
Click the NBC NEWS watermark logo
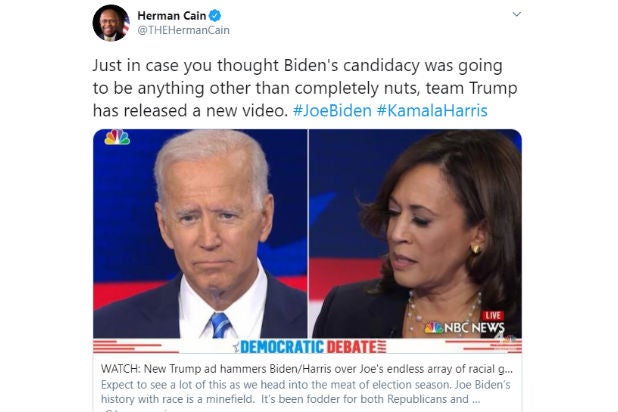pyautogui.click(x=464, y=328)
